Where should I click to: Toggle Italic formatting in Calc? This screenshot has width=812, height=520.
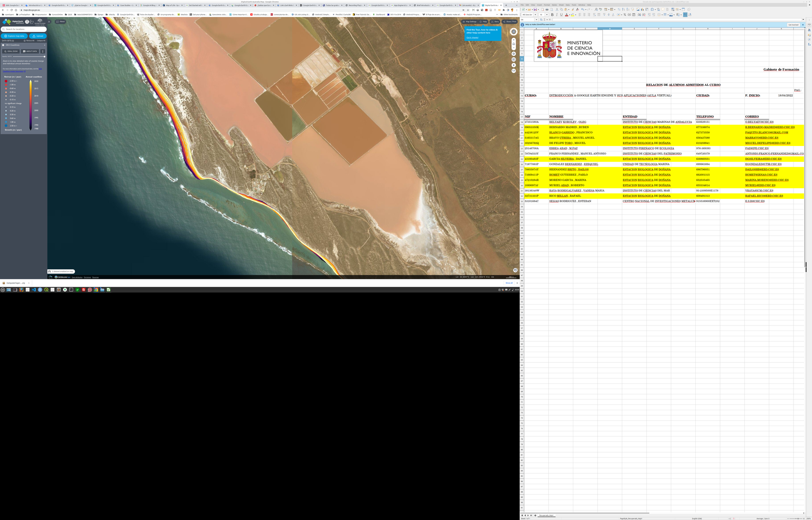tap(557, 15)
